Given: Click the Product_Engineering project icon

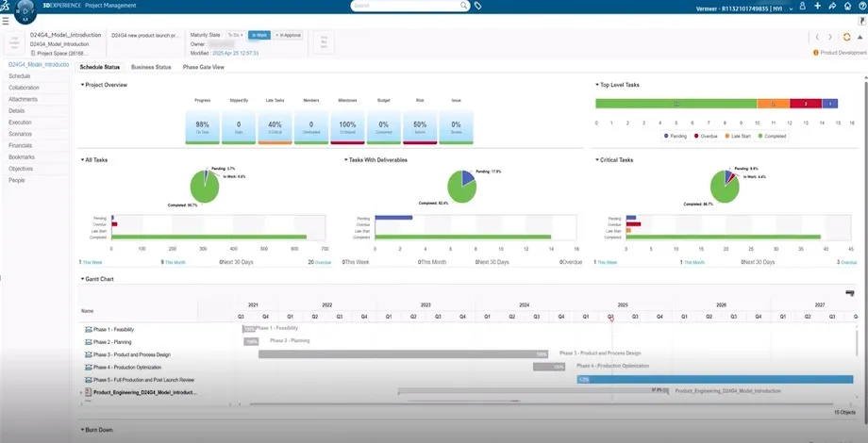Looking at the screenshot, I should coord(89,392).
